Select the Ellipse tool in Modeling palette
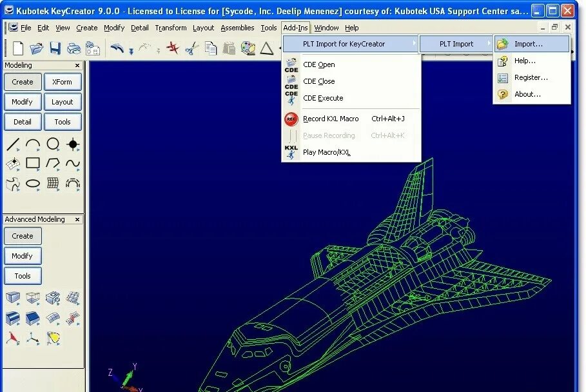Image resolution: width=586 pixels, height=392 pixels. click(33, 184)
